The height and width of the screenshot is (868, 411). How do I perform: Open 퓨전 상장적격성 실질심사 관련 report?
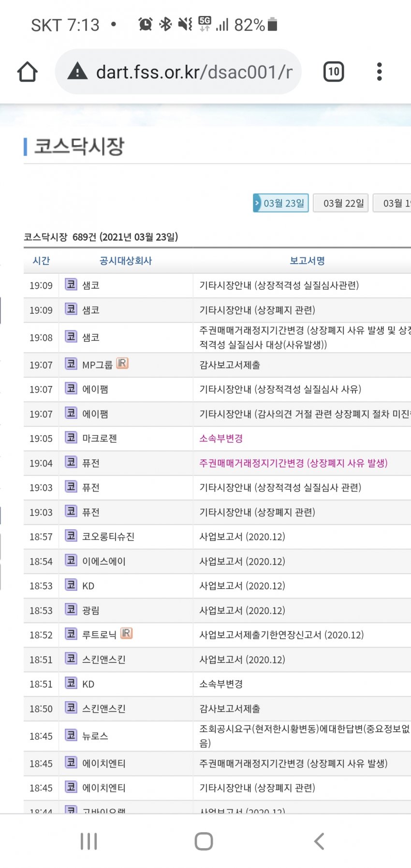pyautogui.click(x=280, y=487)
